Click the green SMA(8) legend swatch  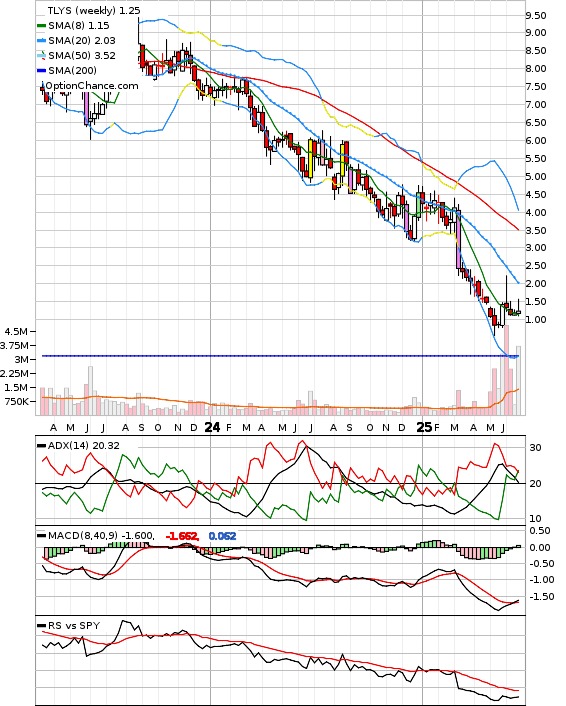point(41,26)
